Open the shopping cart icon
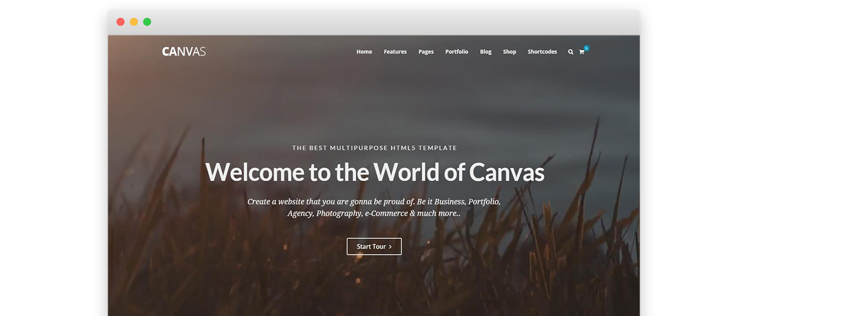Image resolution: width=868 pixels, height=316 pixels. click(582, 52)
